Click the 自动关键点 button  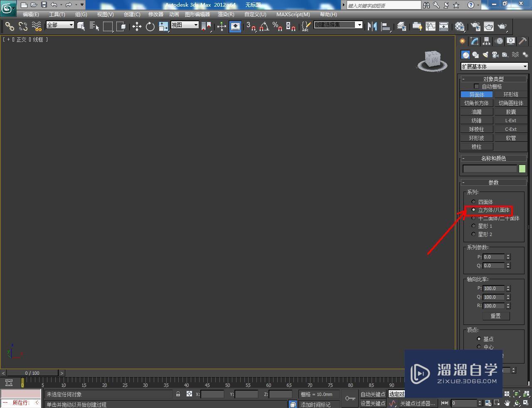click(x=373, y=394)
